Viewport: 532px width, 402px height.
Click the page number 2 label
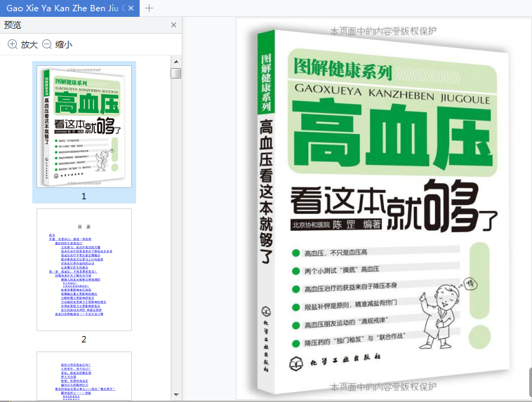coord(84,340)
